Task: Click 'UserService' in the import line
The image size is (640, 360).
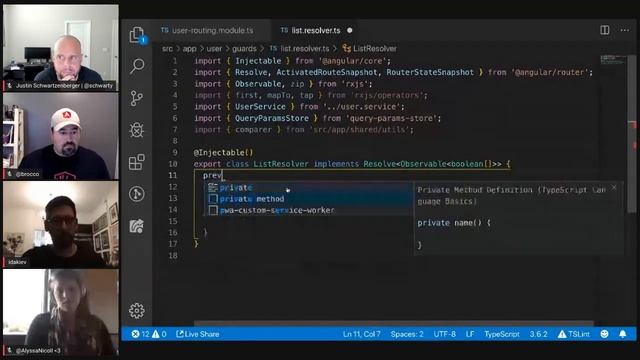Action: 260,107
